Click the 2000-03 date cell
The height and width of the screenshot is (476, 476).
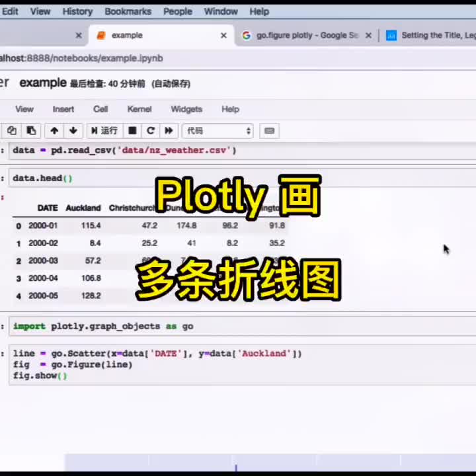point(43,260)
